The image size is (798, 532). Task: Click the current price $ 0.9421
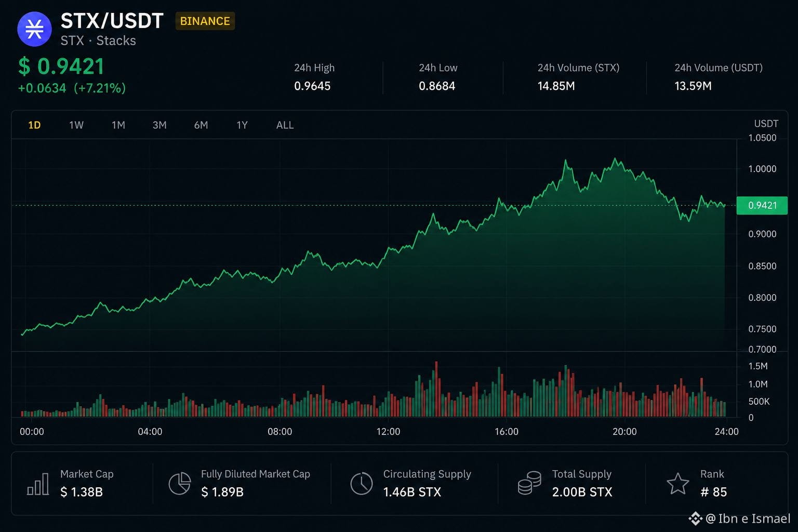(x=61, y=66)
